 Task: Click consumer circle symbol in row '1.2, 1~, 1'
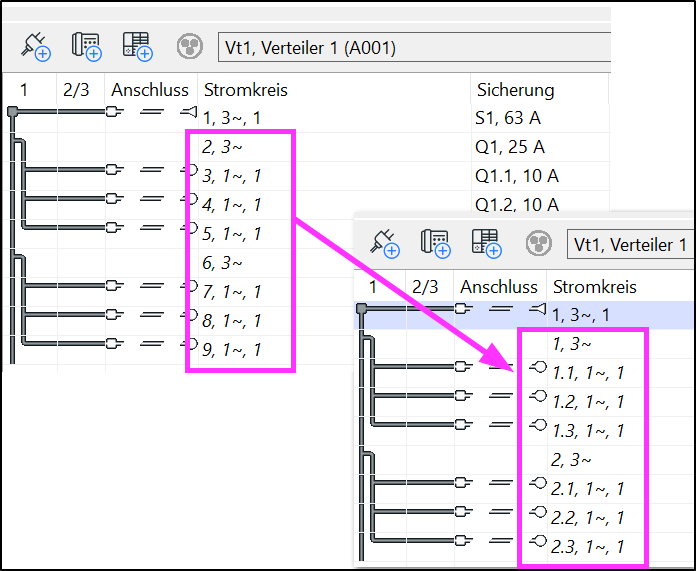point(538,396)
